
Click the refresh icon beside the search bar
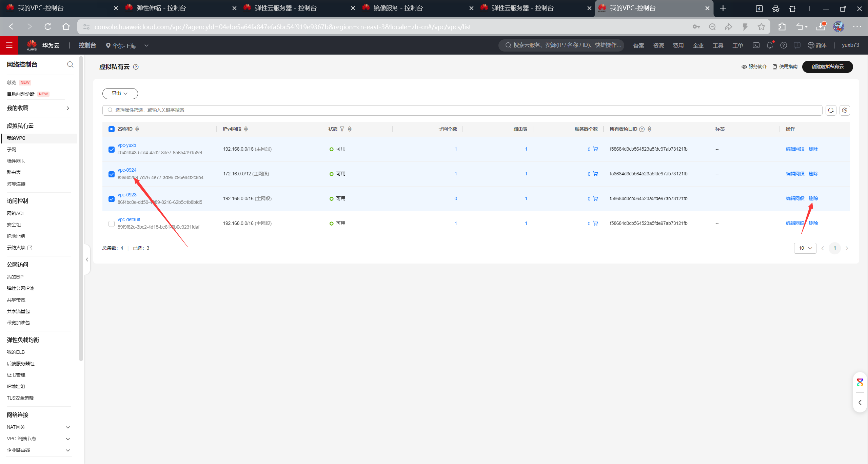click(831, 110)
